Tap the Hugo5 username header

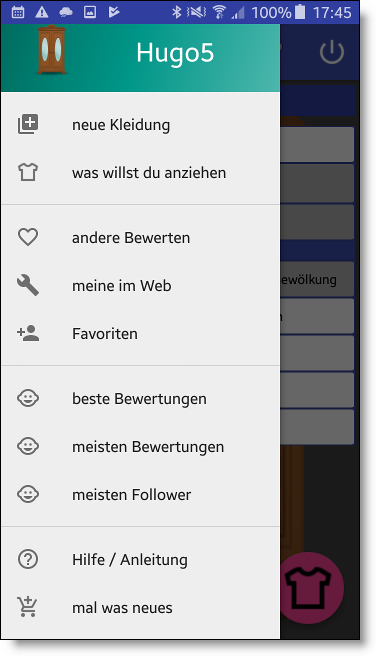point(175,53)
